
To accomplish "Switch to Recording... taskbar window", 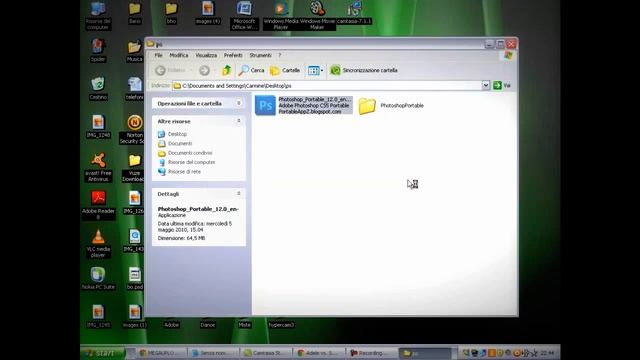I will tap(371, 353).
